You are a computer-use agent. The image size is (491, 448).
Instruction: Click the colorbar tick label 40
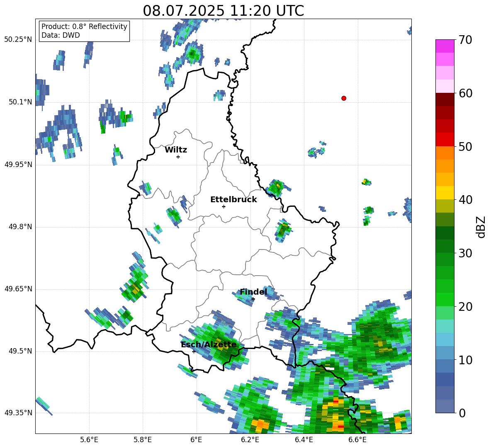(465, 200)
